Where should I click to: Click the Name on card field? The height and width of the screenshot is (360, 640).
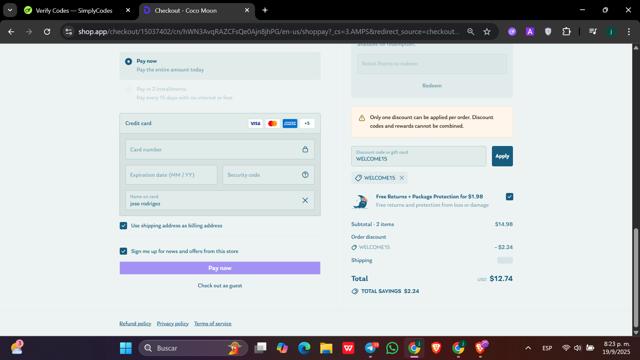pos(220,200)
